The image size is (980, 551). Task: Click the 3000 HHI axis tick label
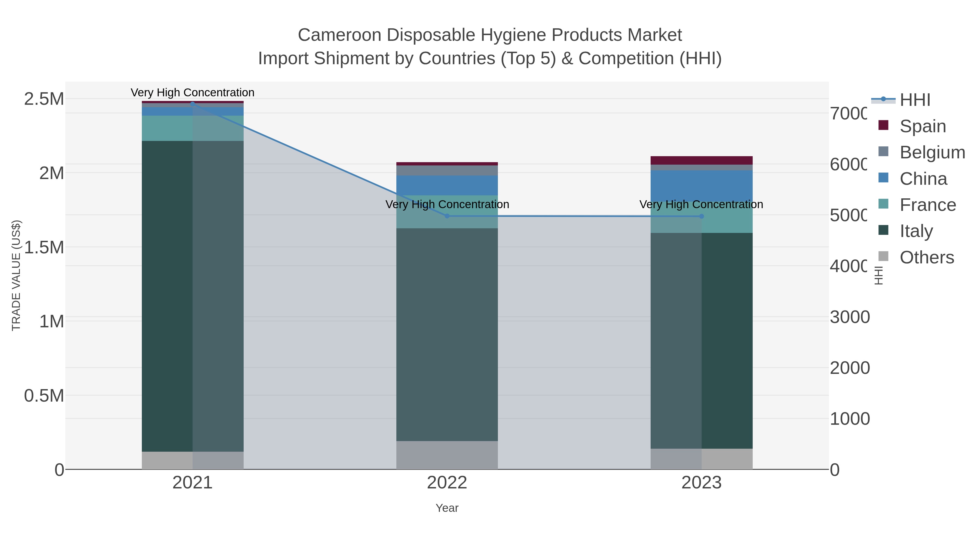[850, 317]
